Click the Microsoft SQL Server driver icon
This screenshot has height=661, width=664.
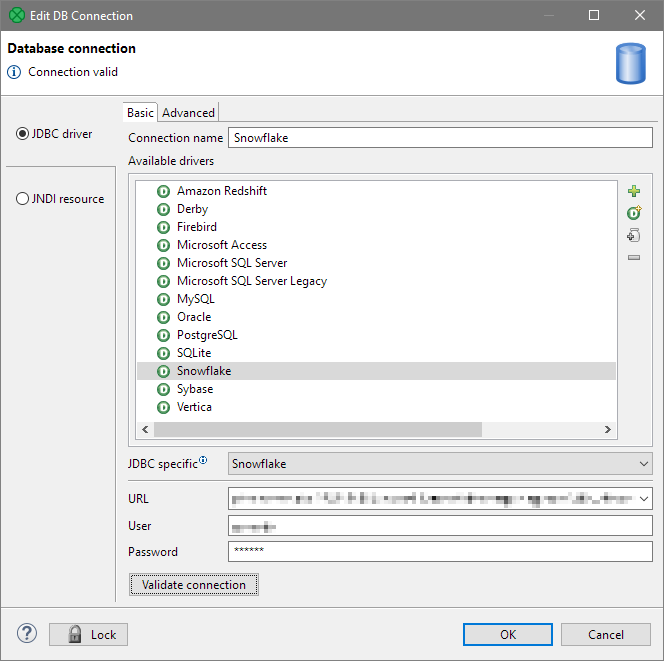163,263
